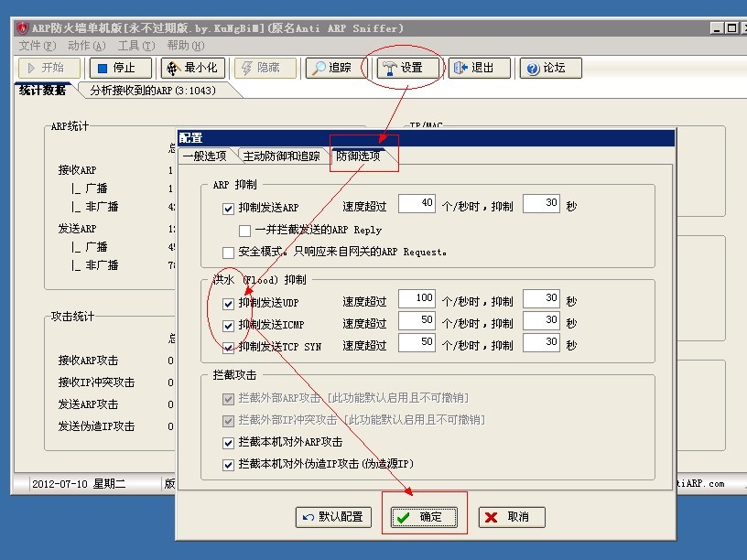Click the 发送ARP攻击 row label

88,404
